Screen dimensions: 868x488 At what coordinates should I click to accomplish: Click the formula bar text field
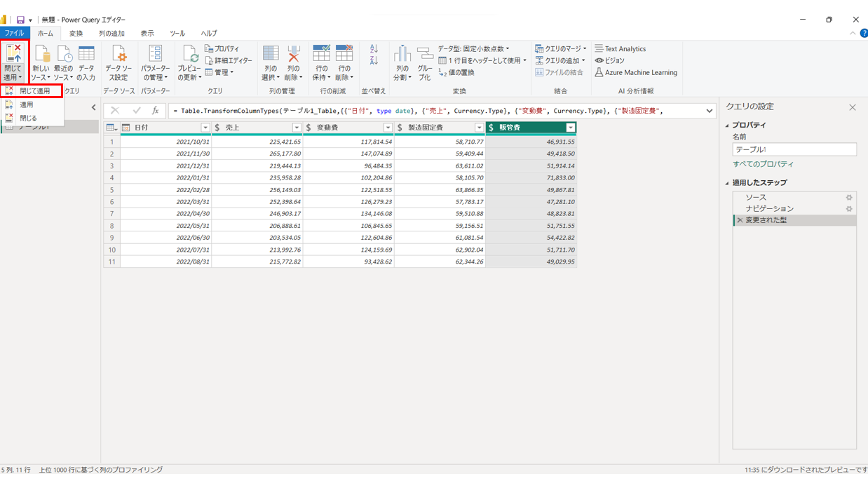click(435, 111)
